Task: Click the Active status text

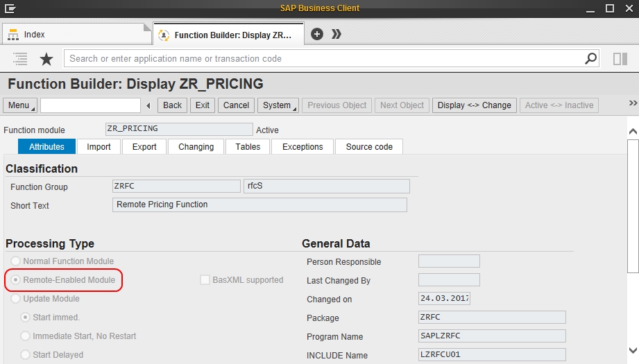Action: click(267, 130)
